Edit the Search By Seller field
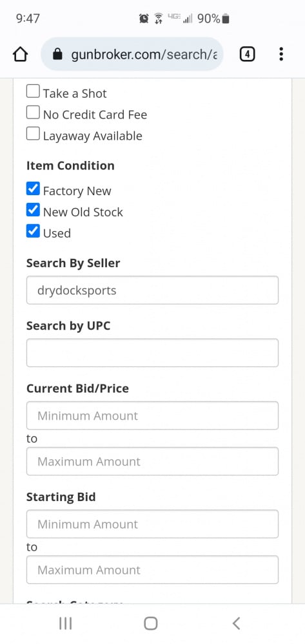 [x=152, y=290]
